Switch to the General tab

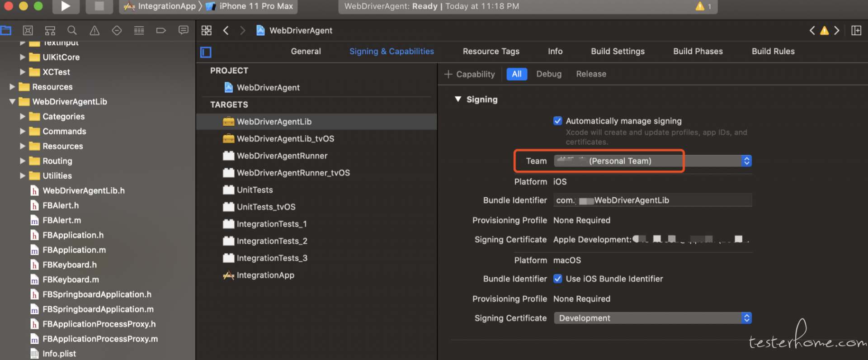pos(306,52)
